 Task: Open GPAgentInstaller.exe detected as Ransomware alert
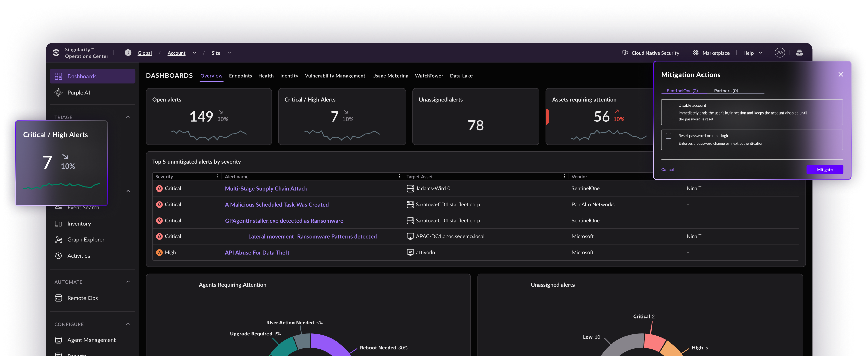[284, 221]
